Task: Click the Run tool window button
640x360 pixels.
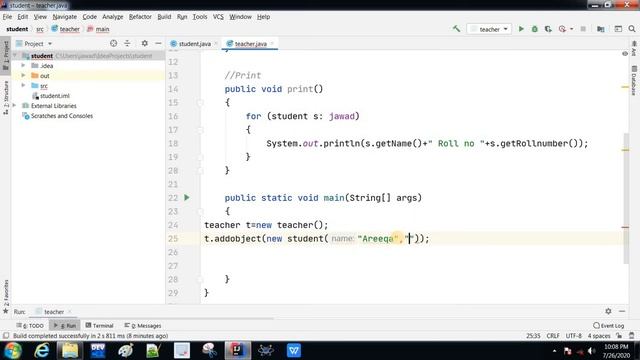Action: pyautogui.click(x=65, y=325)
